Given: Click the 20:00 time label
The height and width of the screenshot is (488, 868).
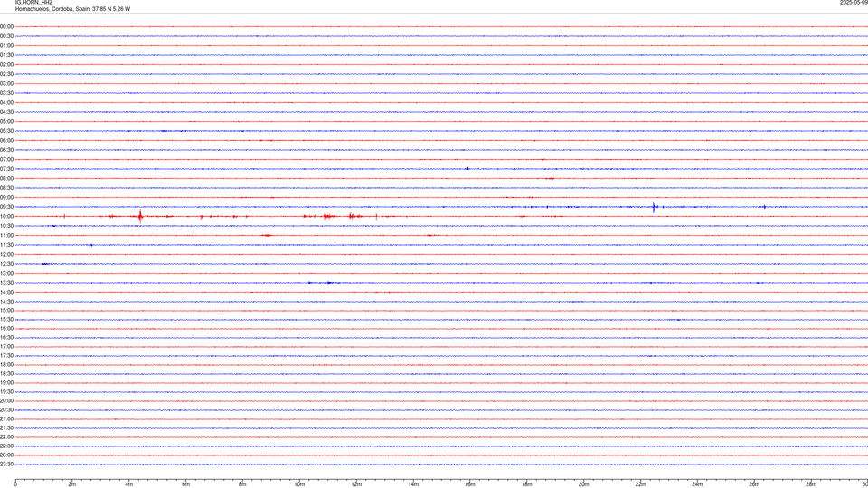Looking at the screenshot, I should [x=6, y=401].
